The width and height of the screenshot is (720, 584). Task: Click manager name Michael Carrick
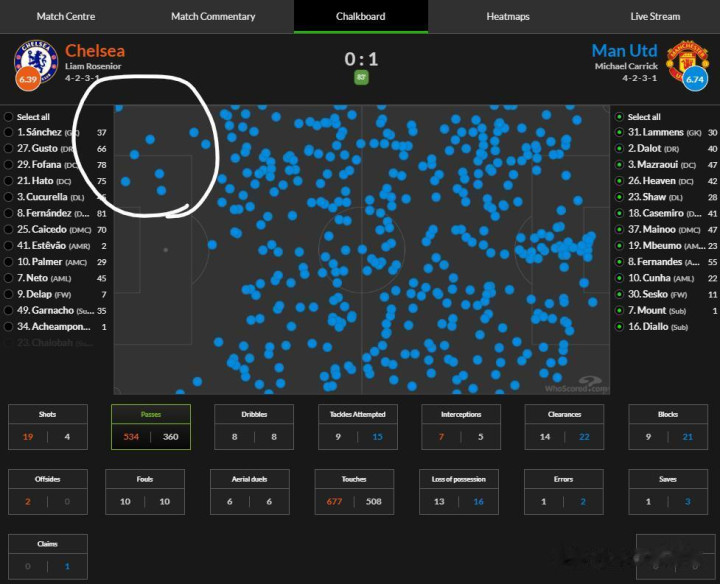pyautogui.click(x=626, y=66)
